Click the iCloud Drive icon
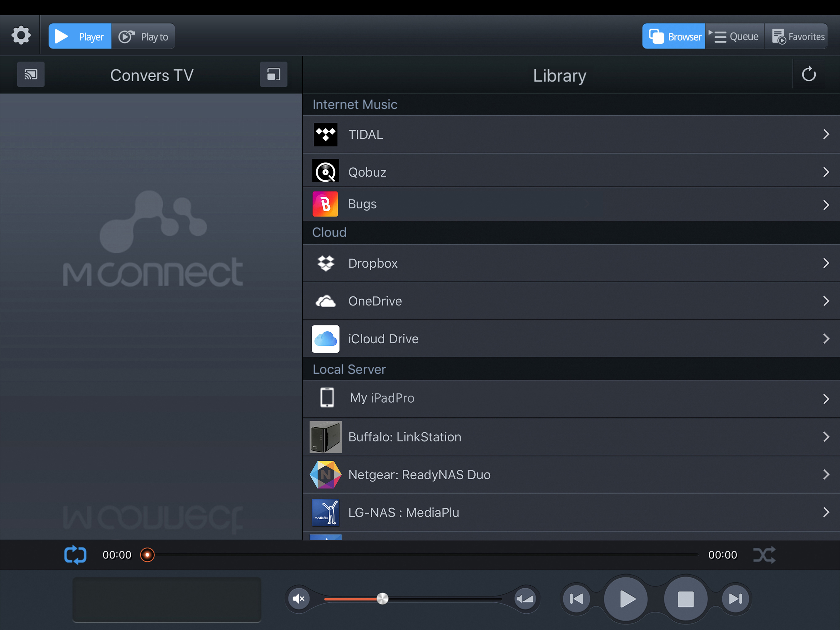 click(325, 339)
